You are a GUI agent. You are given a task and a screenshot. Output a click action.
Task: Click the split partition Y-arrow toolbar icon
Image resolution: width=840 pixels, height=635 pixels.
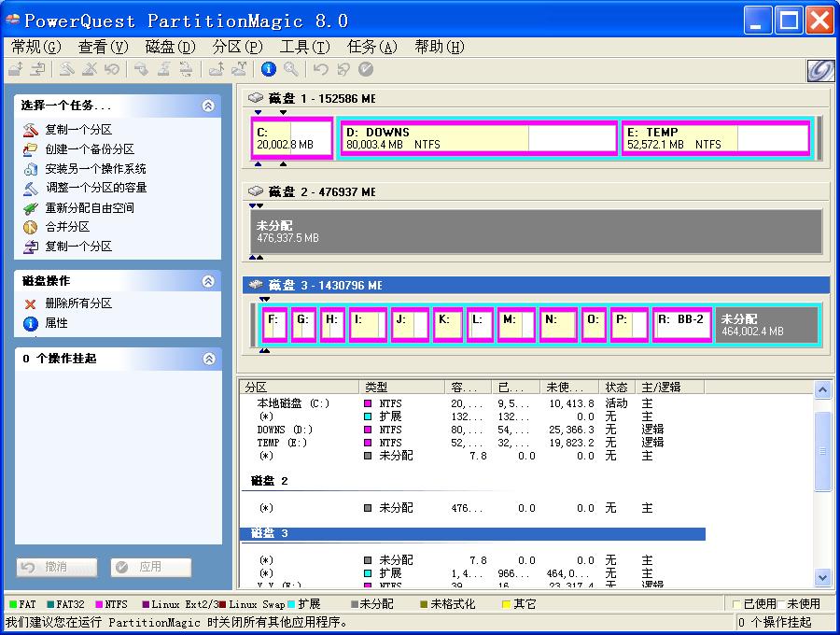239,69
